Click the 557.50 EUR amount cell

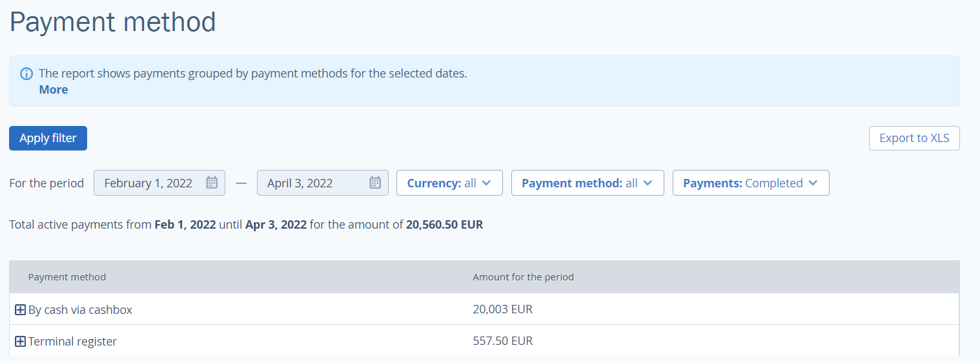tap(503, 340)
